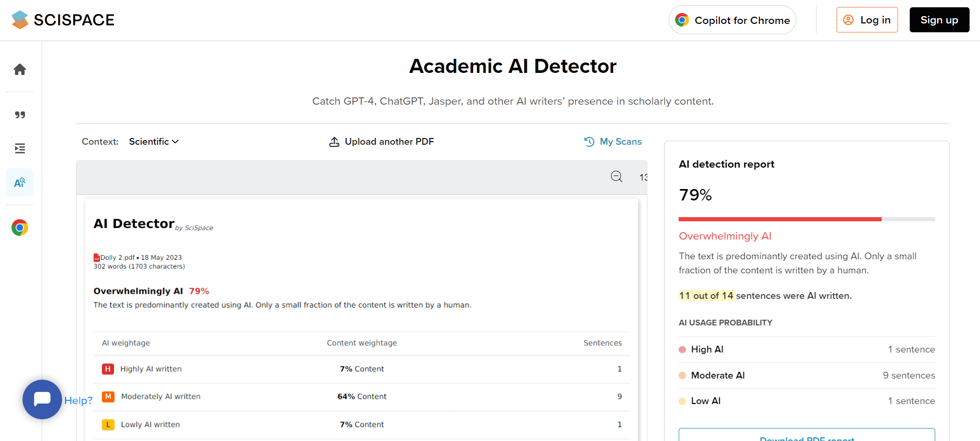Click the 'AI detection report' heading
This screenshot has height=441, width=980.
tap(727, 164)
